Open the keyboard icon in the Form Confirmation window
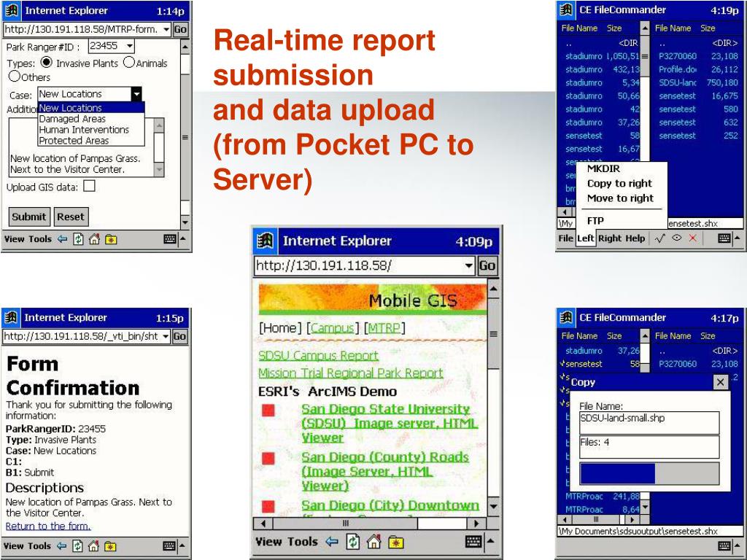The height and width of the screenshot is (560, 747). click(x=169, y=545)
